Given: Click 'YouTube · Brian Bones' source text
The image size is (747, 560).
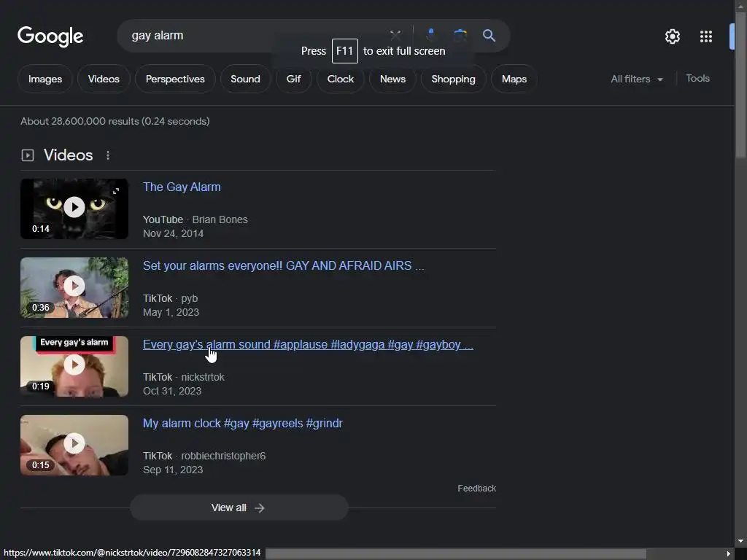Looking at the screenshot, I should [196, 219].
